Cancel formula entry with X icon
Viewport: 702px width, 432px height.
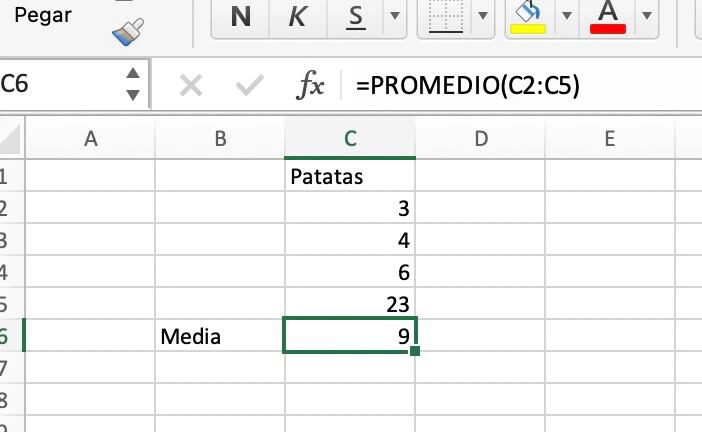tap(191, 85)
